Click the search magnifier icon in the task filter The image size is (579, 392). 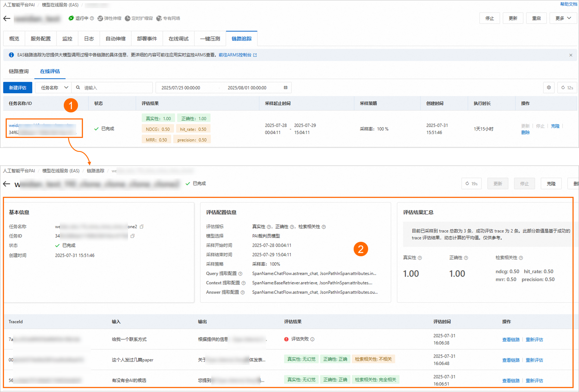click(78, 87)
